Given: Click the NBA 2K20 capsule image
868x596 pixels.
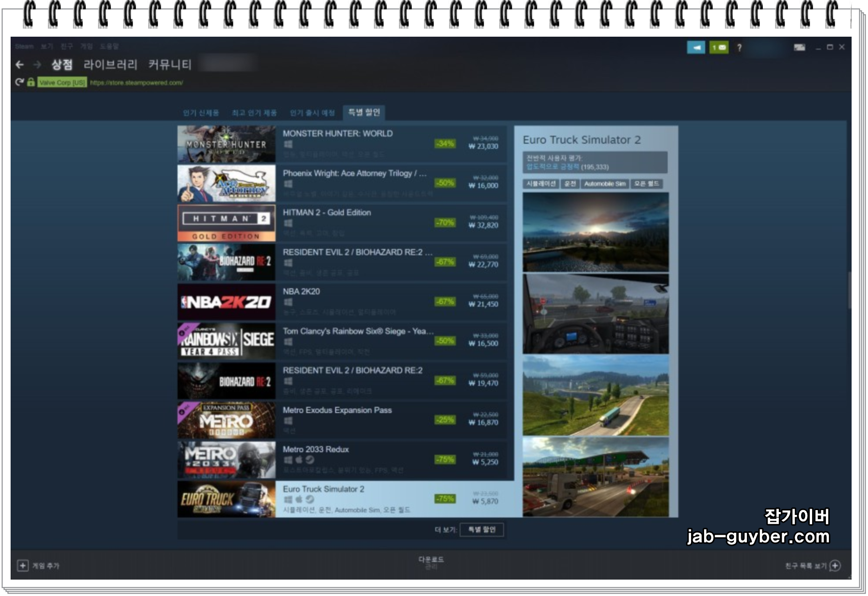Looking at the screenshot, I should pyautogui.click(x=227, y=302).
